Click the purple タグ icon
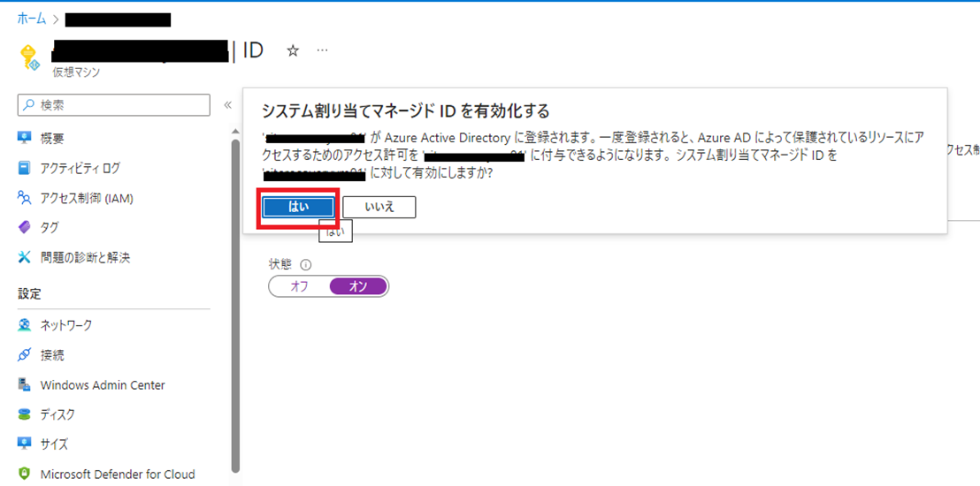This screenshot has height=486, width=980. pos(25,228)
